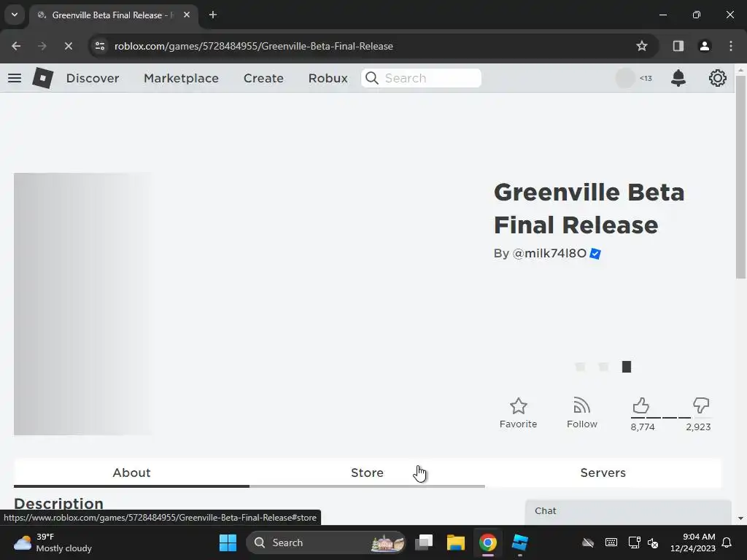This screenshot has width=747, height=560.
Task: Open the Roblox settings gear
Action: pos(718,78)
